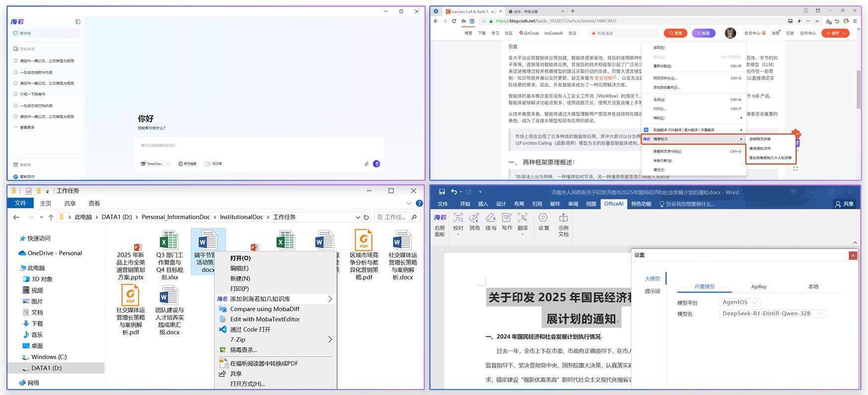
Task: Click 查看更多 to show more history
Action: click(x=24, y=128)
